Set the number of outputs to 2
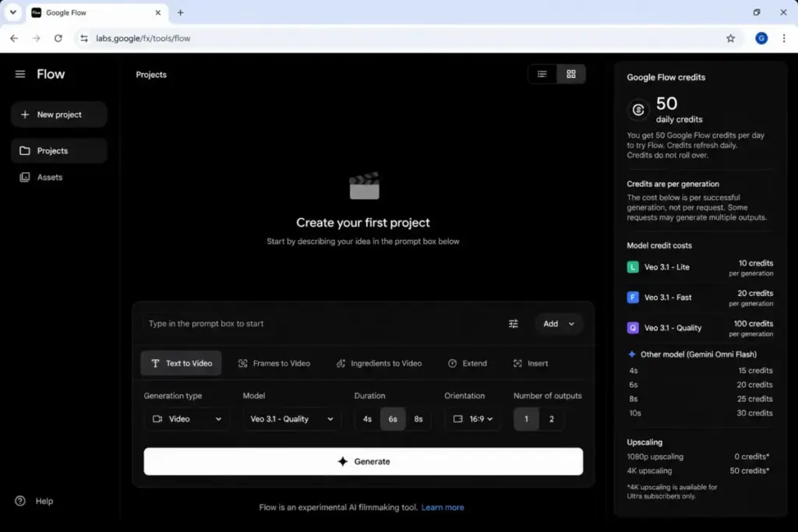798x532 pixels. (552, 419)
